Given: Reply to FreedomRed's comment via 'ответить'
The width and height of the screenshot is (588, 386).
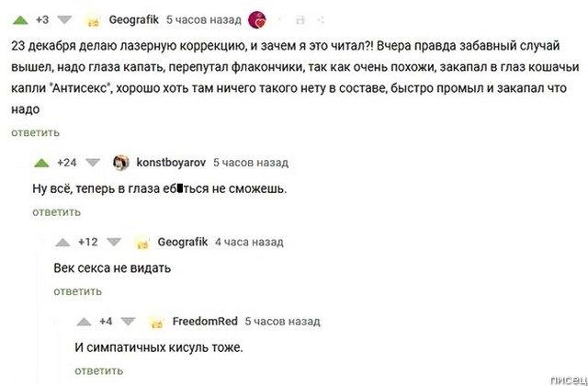Looking at the screenshot, I should click(x=99, y=370).
